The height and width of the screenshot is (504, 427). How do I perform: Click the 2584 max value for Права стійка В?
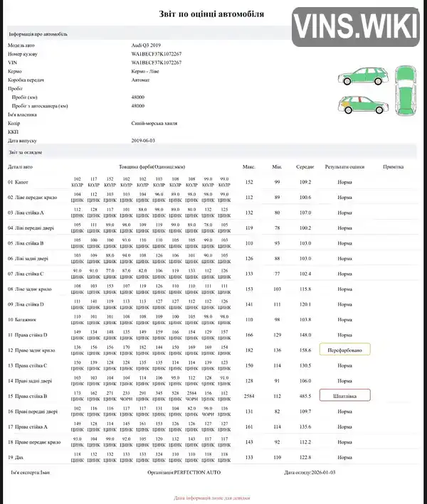[x=249, y=396]
